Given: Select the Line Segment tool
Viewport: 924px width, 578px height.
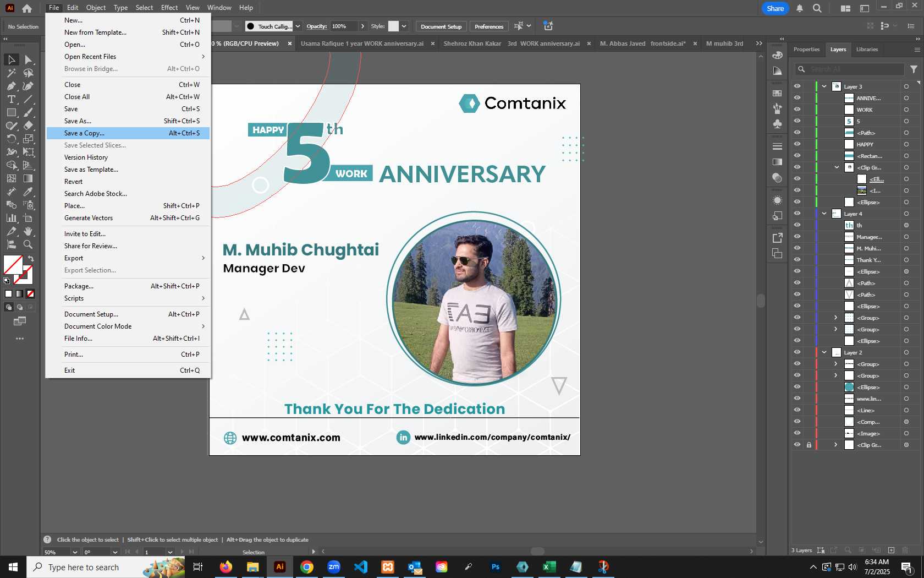Looking at the screenshot, I should [29, 99].
